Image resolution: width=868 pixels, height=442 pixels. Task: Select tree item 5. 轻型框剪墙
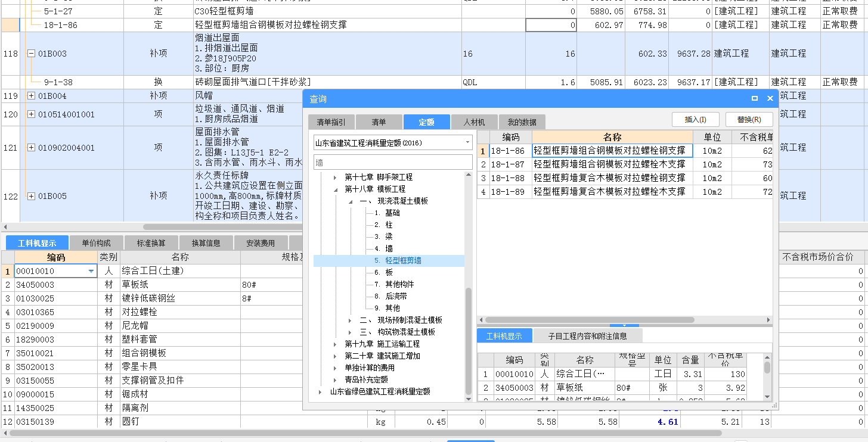398,261
